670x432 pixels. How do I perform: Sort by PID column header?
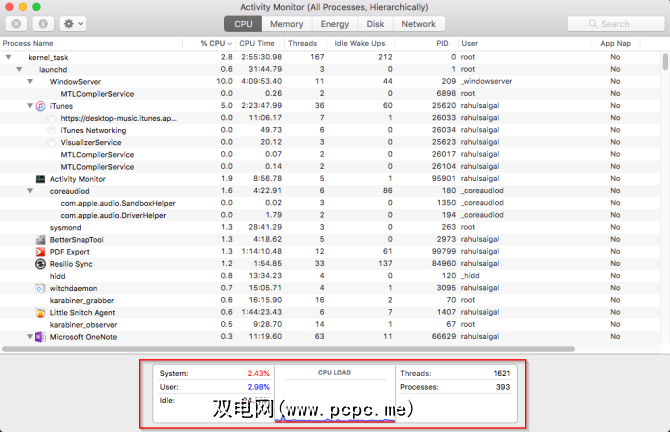click(x=426, y=44)
